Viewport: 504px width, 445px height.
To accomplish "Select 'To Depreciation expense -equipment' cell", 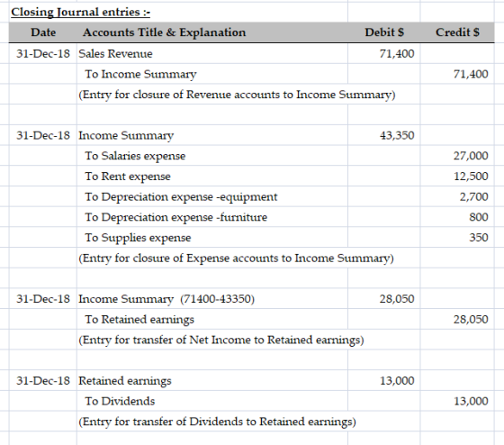I will click(x=181, y=196).
